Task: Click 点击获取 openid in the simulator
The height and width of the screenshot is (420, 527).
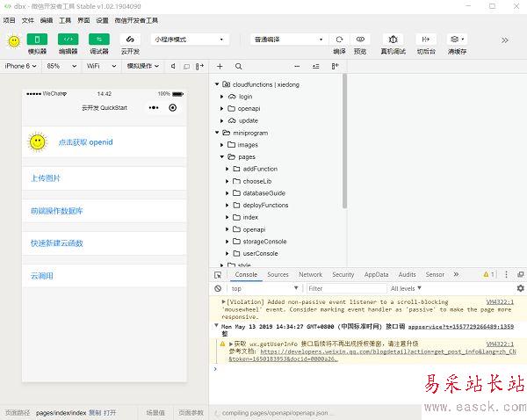Action: click(x=85, y=142)
